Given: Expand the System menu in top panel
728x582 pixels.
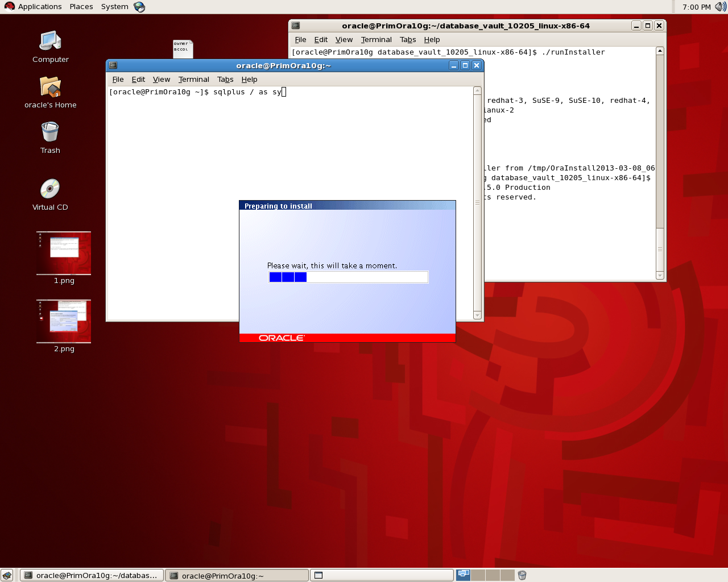Looking at the screenshot, I should coord(114,7).
